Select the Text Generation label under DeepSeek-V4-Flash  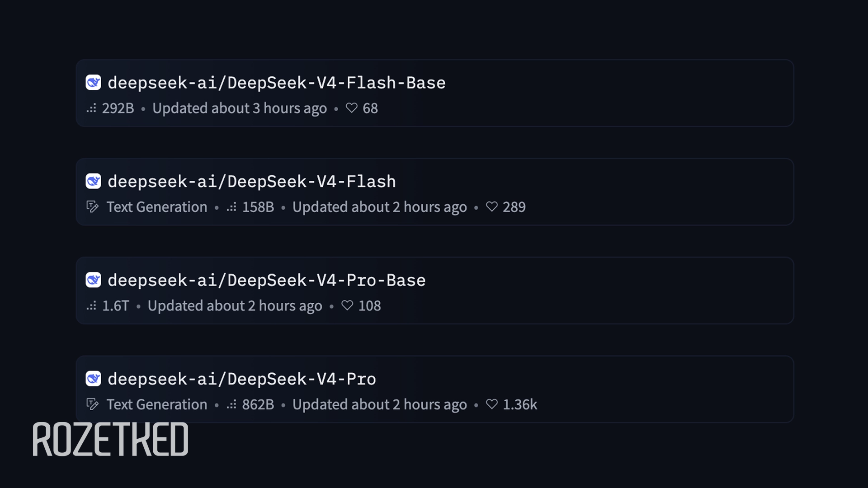tap(156, 206)
